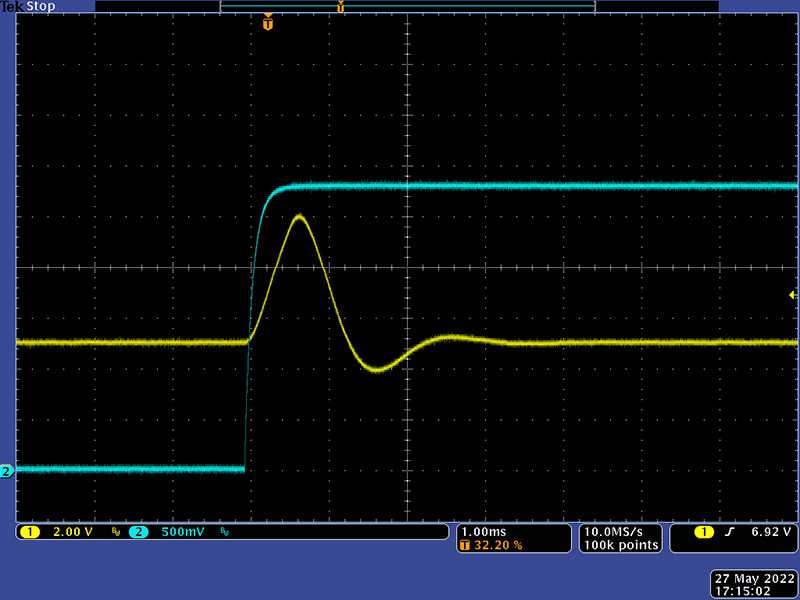Click the 1.00ms timebase readout
The height and width of the screenshot is (600, 800).
(485, 531)
